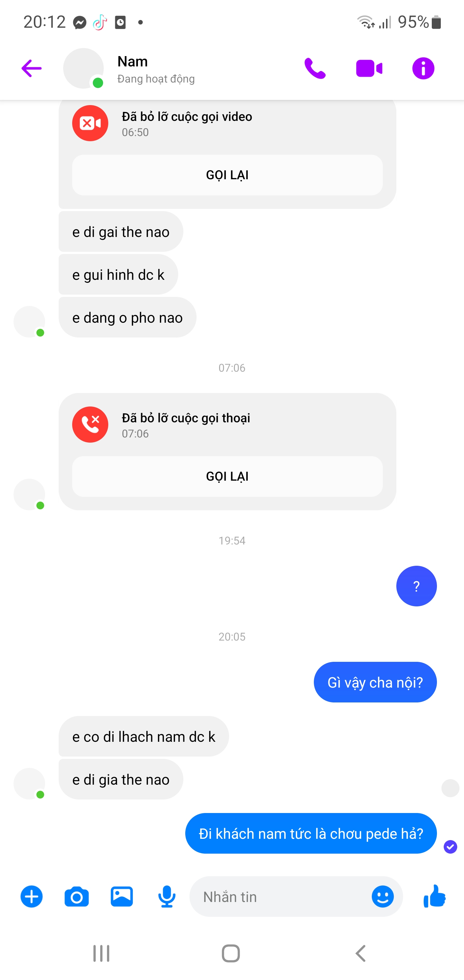This screenshot has width=464, height=980.
Task: Tap the 'Gì vậy cha nội?' message bubble
Action: click(375, 682)
